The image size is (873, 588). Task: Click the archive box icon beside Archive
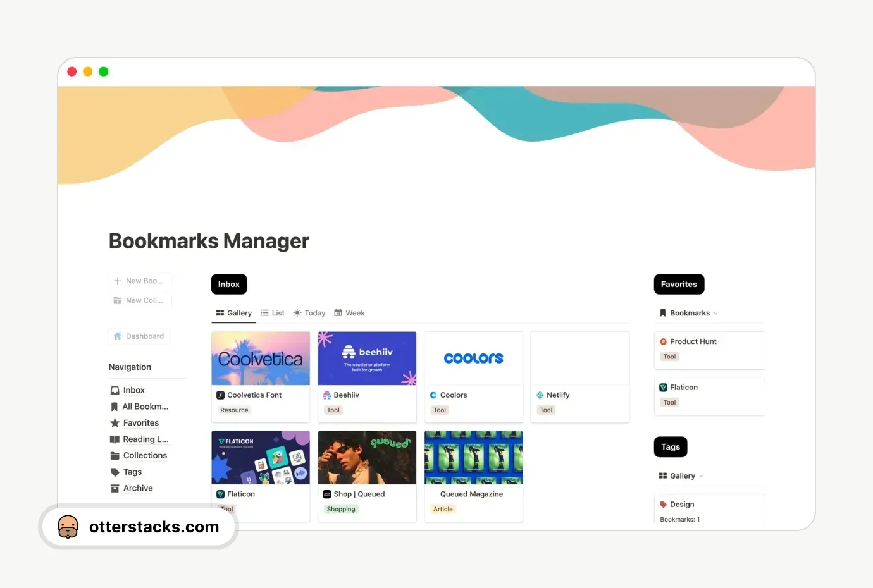pos(115,488)
